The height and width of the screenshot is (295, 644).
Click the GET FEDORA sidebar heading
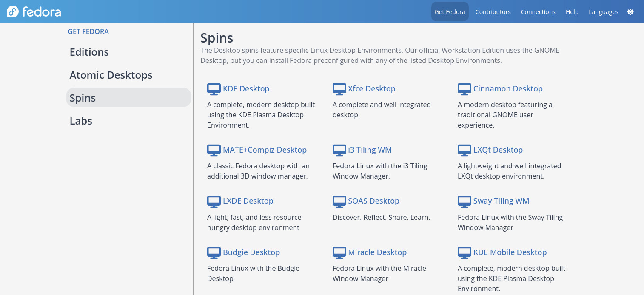[x=88, y=31]
